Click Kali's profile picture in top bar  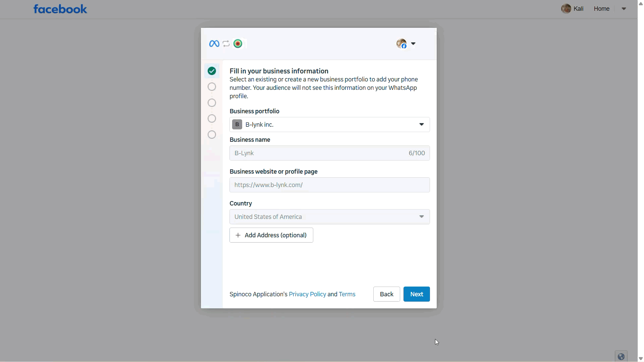click(x=566, y=9)
